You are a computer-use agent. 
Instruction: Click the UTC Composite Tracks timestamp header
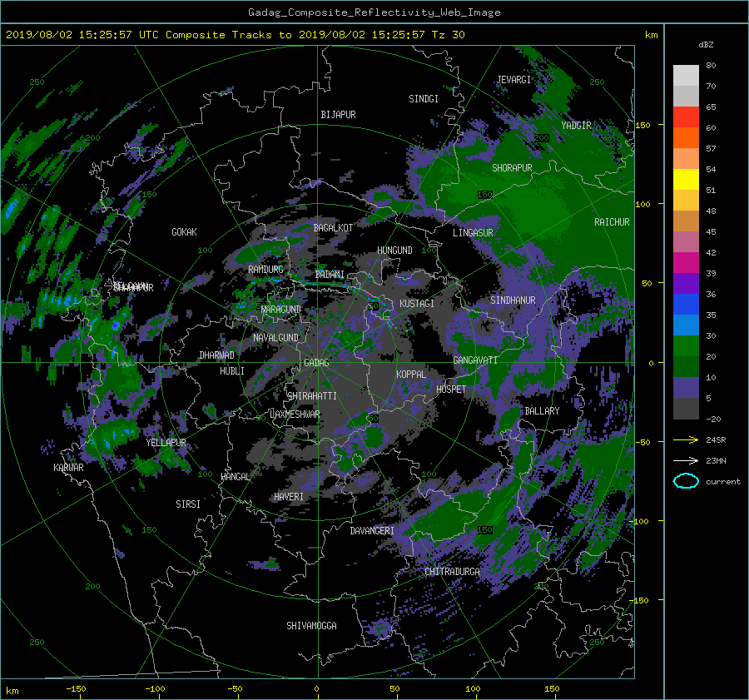tap(235, 35)
